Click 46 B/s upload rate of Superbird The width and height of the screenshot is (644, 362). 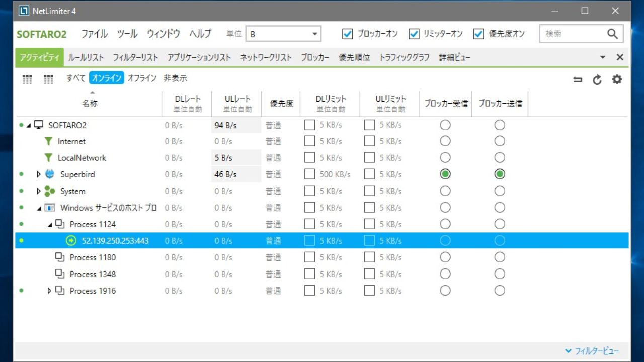click(x=236, y=174)
